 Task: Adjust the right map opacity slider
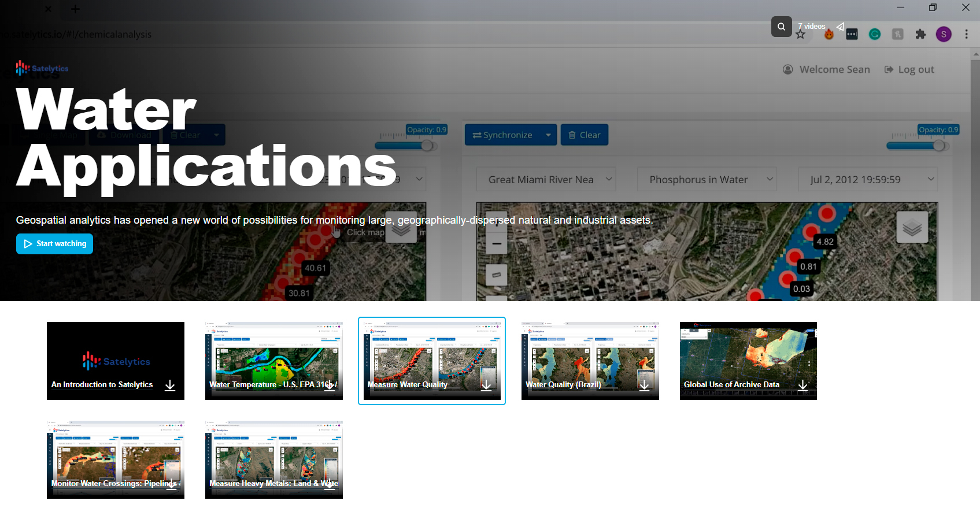pos(940,146)
